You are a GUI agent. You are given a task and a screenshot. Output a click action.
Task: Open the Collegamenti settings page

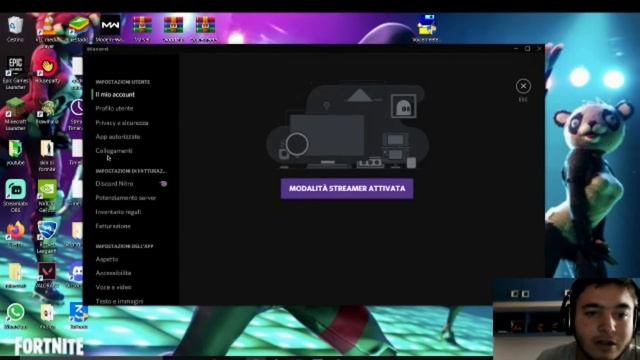point(114,151)
